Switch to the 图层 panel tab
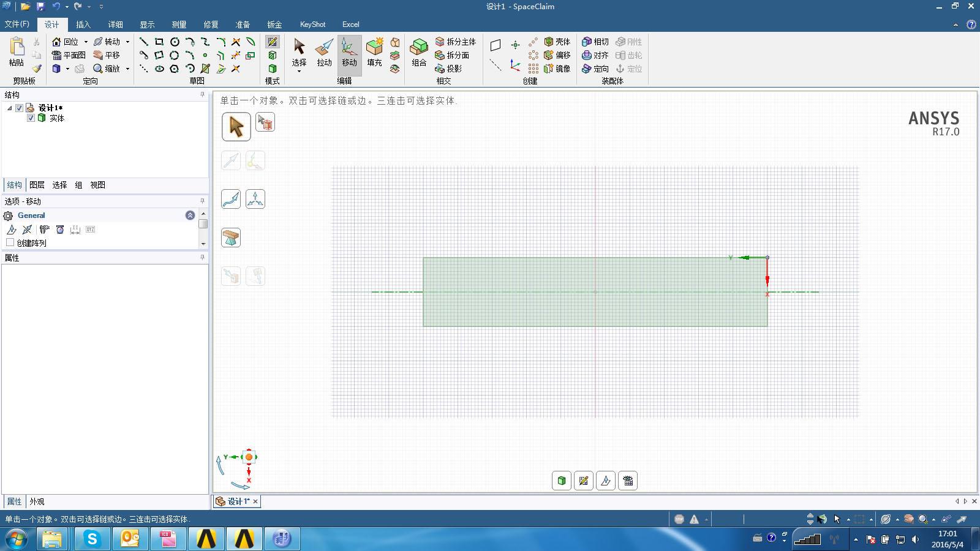This screenshot has width=980, height=551. [x=37, y=184]
